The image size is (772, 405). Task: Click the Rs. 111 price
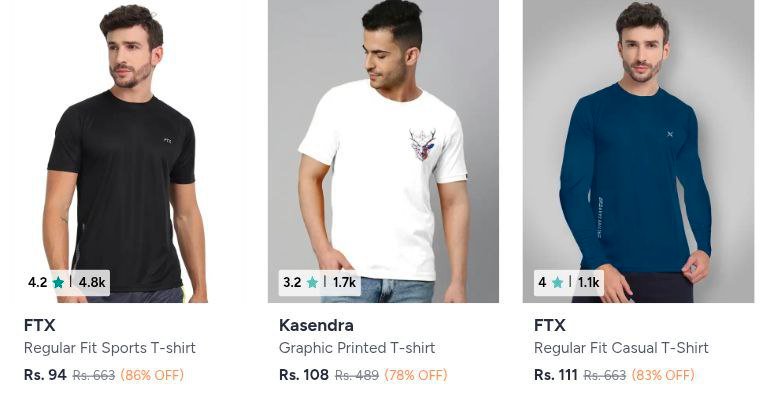tap(555, 375)
